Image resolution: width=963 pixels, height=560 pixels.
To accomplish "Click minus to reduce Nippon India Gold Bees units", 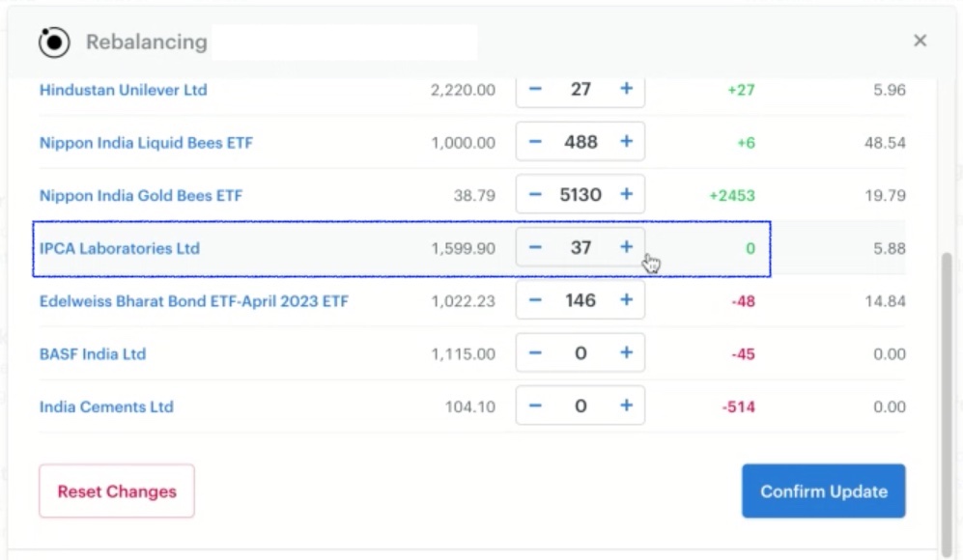I will tap(534, 194).
